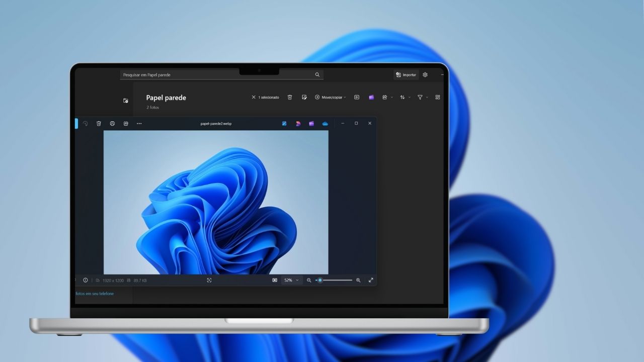This screenshot has width=644, height=362.
Task: Expand the 52% zoom level dropdown
Action: tap(291, 280)
